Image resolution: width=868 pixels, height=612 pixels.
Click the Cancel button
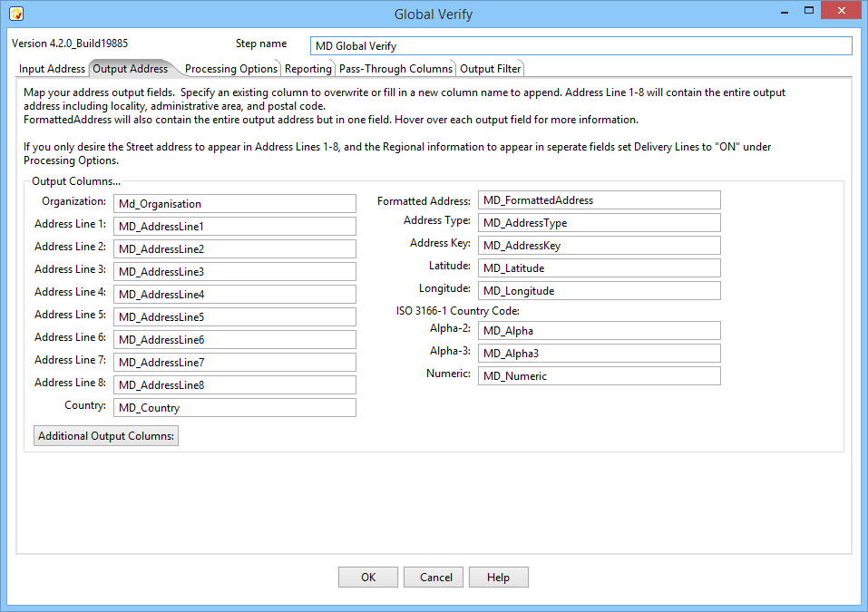[435, 578]
